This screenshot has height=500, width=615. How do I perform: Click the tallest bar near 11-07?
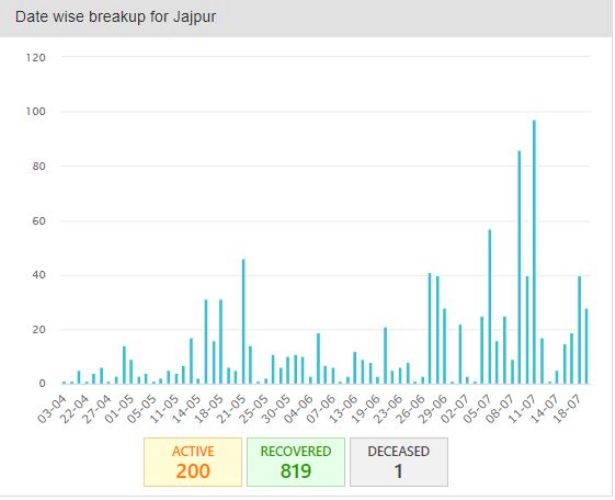point(534,252)
